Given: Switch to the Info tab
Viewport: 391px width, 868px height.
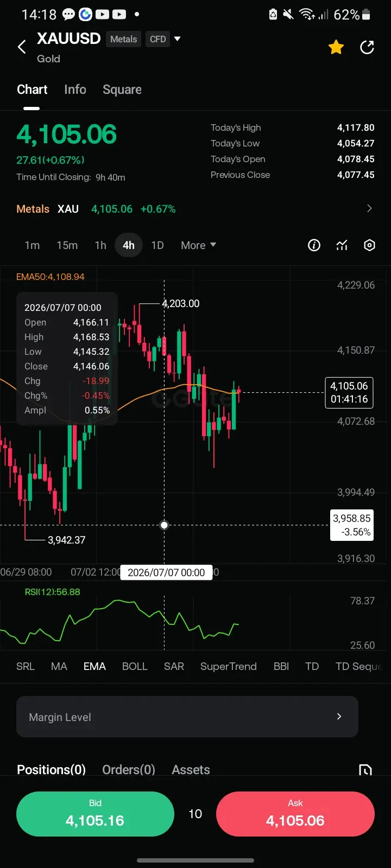Looking at the screenshot, I should tap(75, 90).
